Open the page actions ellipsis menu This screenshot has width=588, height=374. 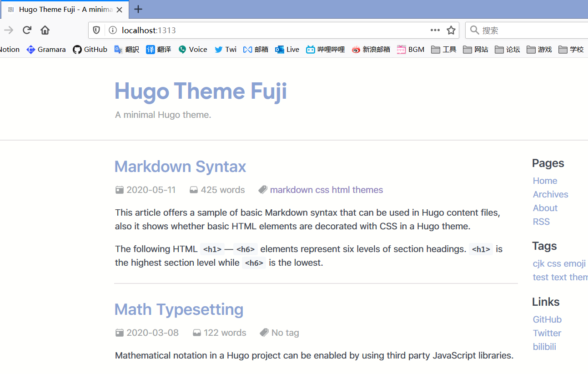(435, 30)
